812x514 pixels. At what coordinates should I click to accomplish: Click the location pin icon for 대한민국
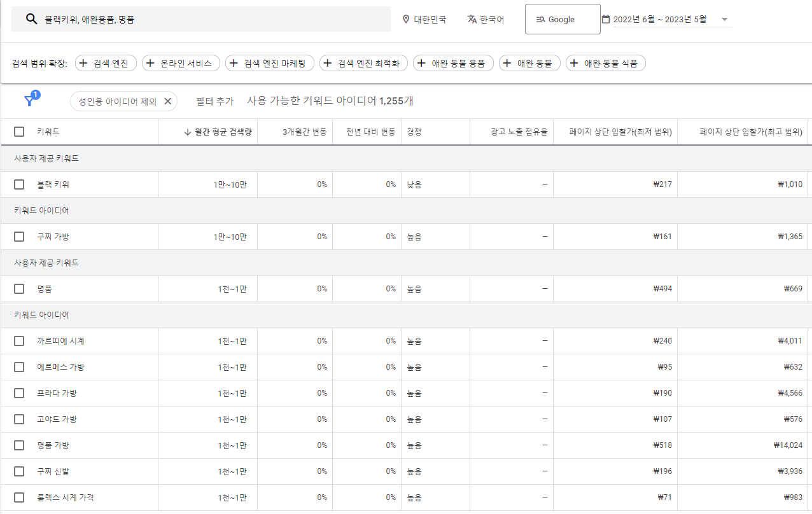pos(406,19)
